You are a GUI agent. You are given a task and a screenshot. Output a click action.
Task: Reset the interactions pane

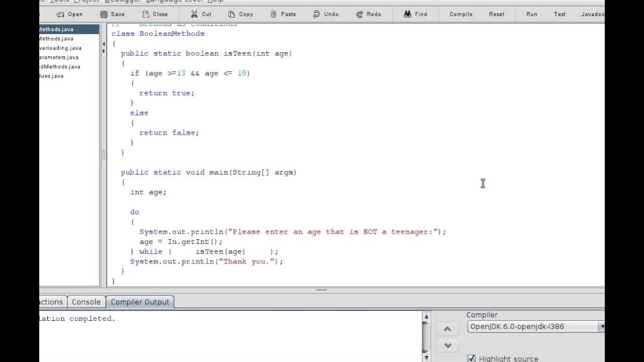pyautogui.click(x=497, y=14)
